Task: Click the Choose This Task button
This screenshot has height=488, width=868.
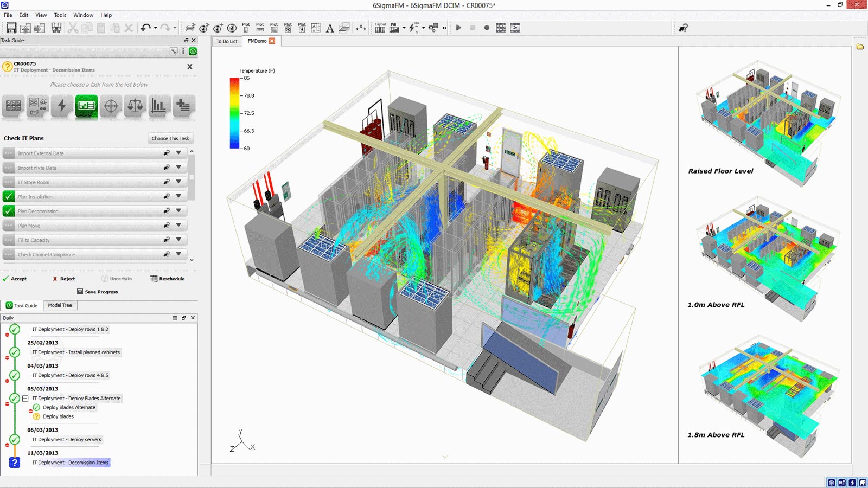Action: 170,138
